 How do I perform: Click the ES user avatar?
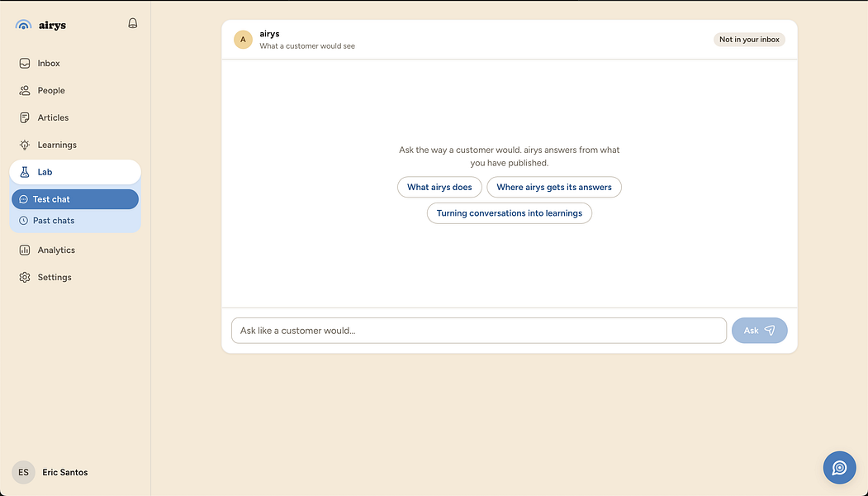[x=23, y=472]
